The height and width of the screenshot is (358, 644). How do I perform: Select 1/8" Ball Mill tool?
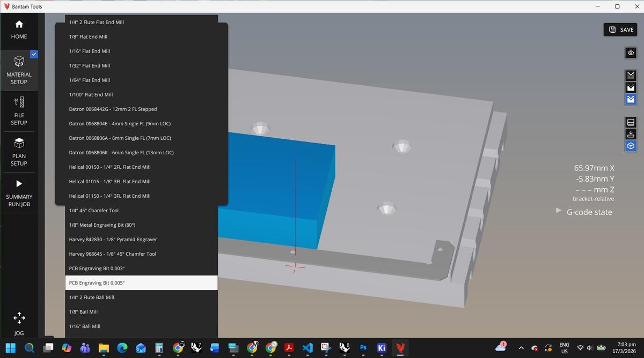pyautogui.click(x=142, y=311)
